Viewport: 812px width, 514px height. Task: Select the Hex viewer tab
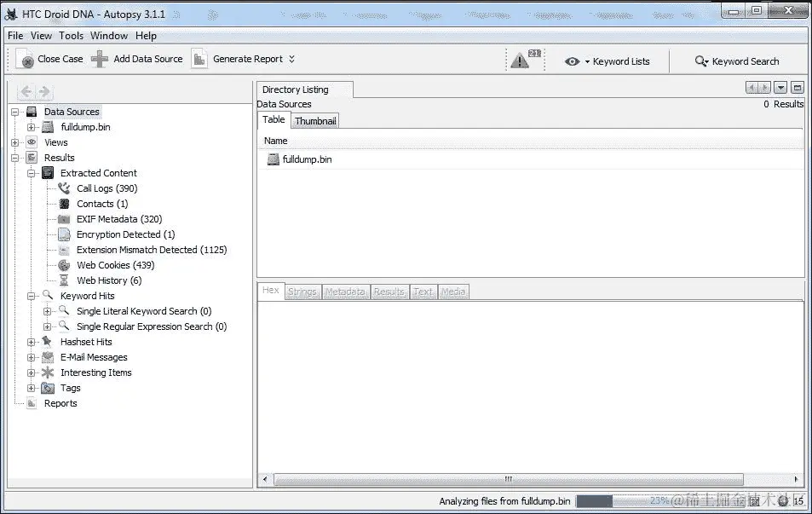coord(270,290)
